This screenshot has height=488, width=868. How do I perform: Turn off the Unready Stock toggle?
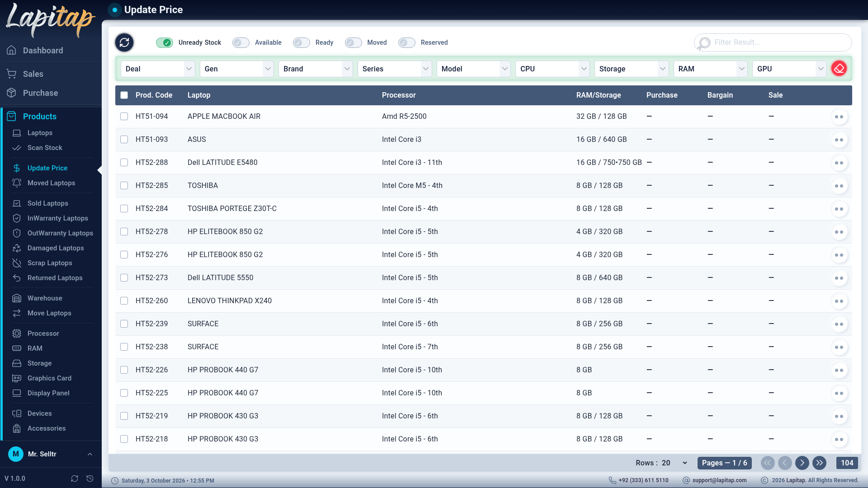click(165, 42)
